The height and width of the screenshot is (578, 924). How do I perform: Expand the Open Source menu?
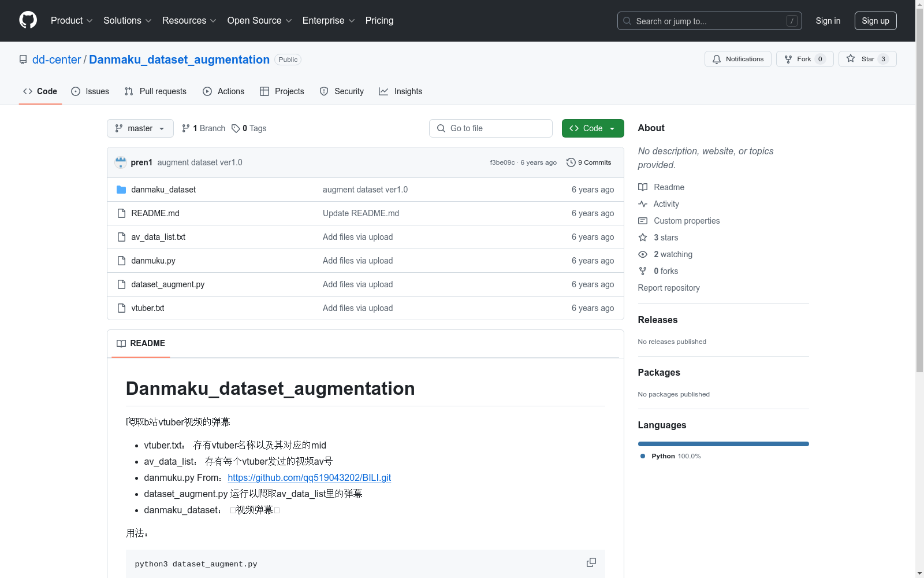(260, 21)
